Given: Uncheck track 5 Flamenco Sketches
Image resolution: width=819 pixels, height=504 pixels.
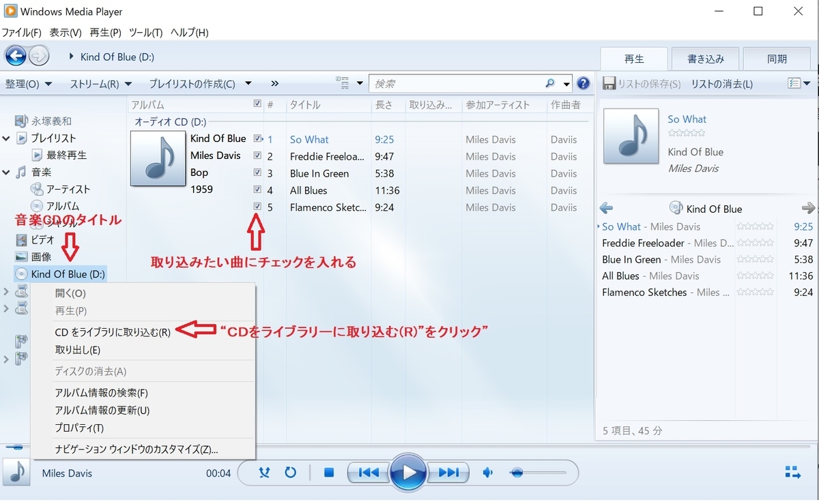Looking at the screenshot, I should point(257,207).
